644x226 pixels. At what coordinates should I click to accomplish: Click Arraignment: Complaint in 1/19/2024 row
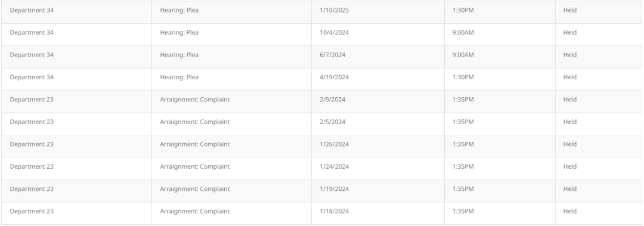click(x=194, y=188)
